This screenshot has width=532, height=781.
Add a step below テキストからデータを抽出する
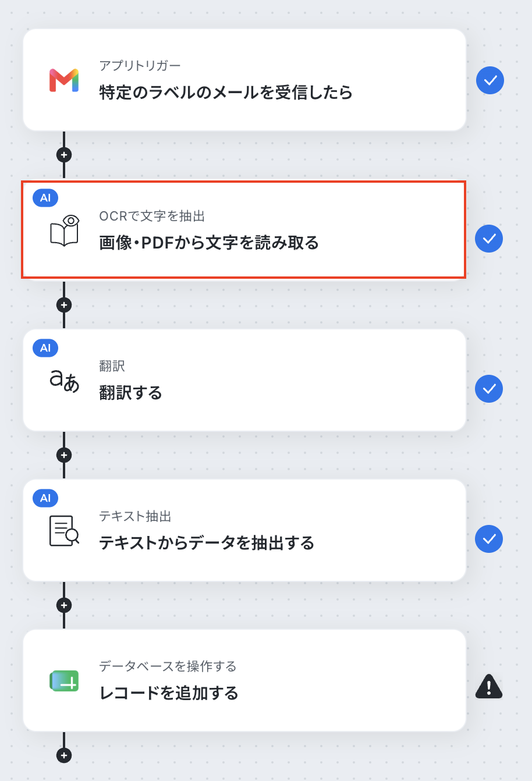(64, 605)
